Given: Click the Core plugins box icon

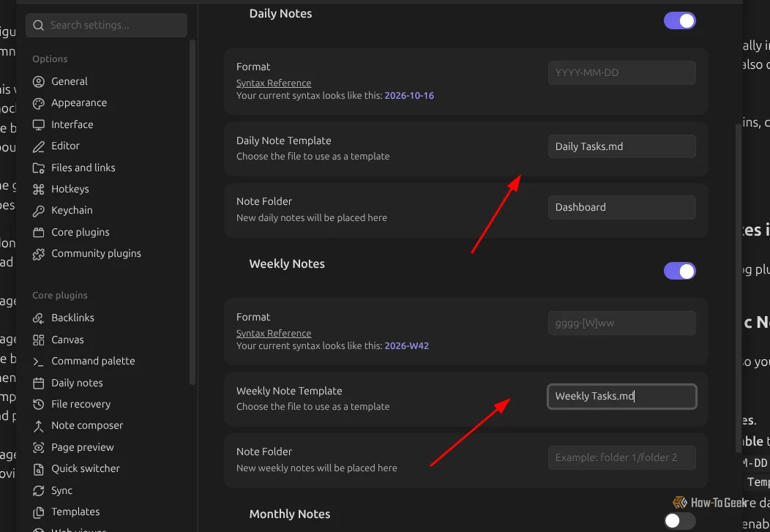Looking at the screenshot, I should coord(38,232).
